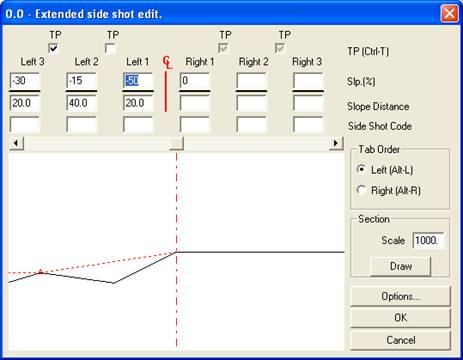Click the 'Scale' label in Section group
Viewport: 463px width, 360px height.
(x=393, y=240)
